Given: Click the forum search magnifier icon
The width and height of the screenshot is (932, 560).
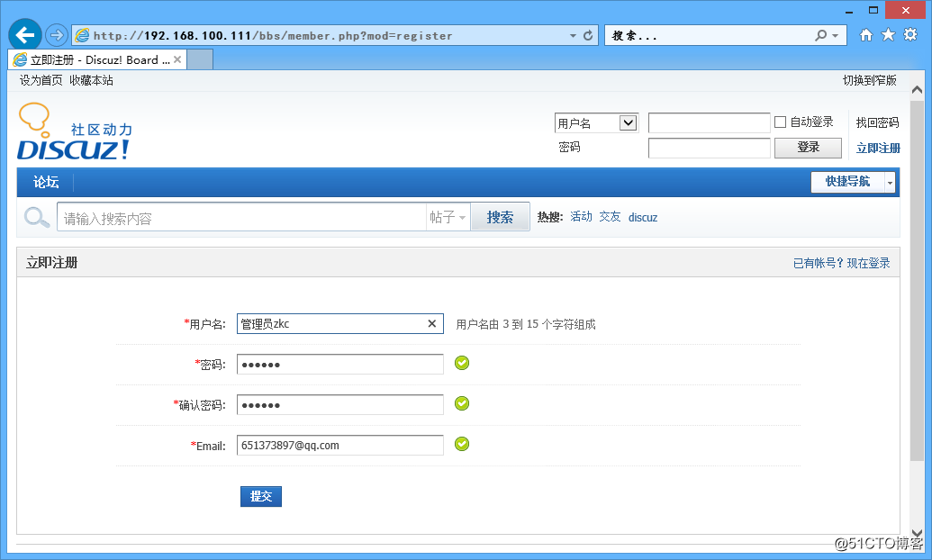Looking at the screenshot, I should [36, 217].
